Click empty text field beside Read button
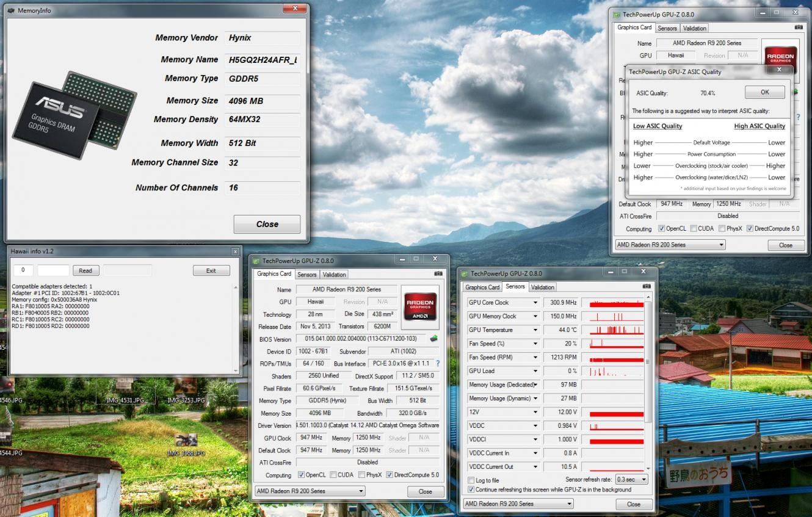Viewport: 812px width, 517px height. [x=53, y=270]
